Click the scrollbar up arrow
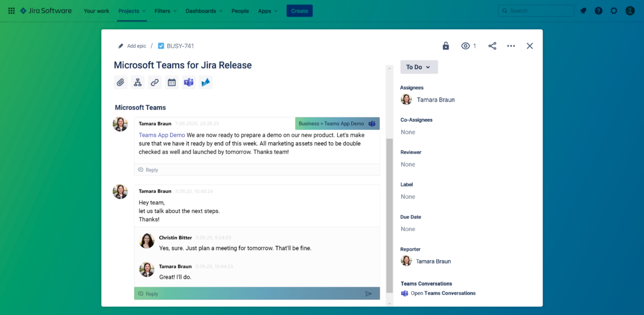The image size is (644, 315). coord(389,68)
